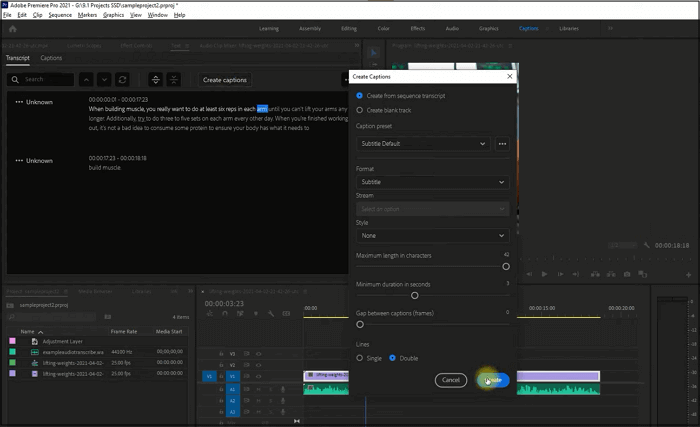Switch to the Captions tab
700x427 pixels.
51,58
